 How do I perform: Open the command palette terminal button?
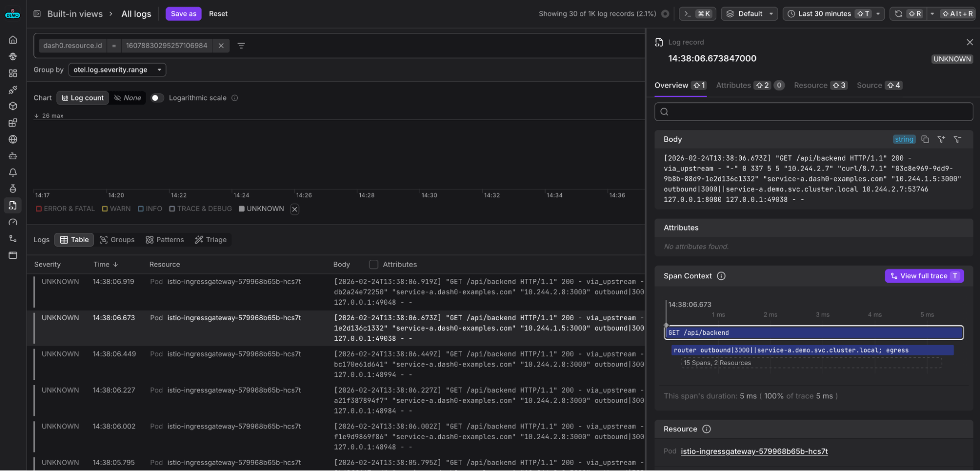(697, 14)
